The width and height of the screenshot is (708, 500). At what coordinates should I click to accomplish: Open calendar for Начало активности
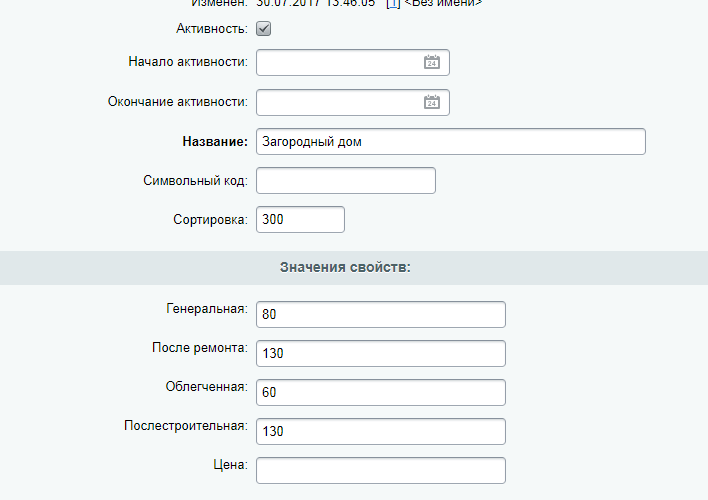coord(432,62)
